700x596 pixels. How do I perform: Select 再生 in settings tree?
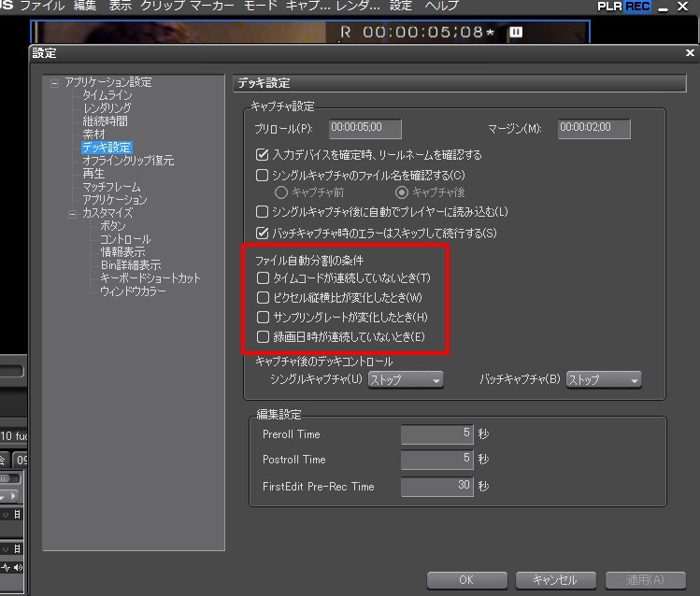pos(93,174)
